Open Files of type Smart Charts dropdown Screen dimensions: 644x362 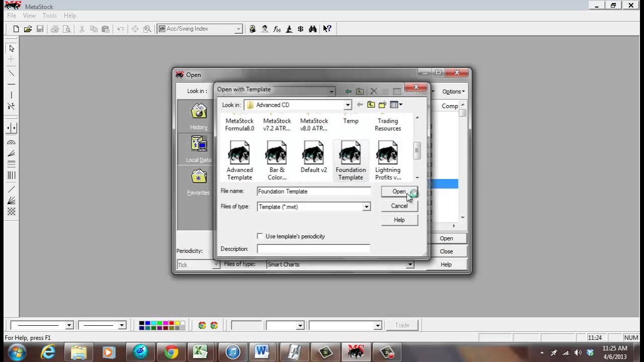[x=410, y=264]
